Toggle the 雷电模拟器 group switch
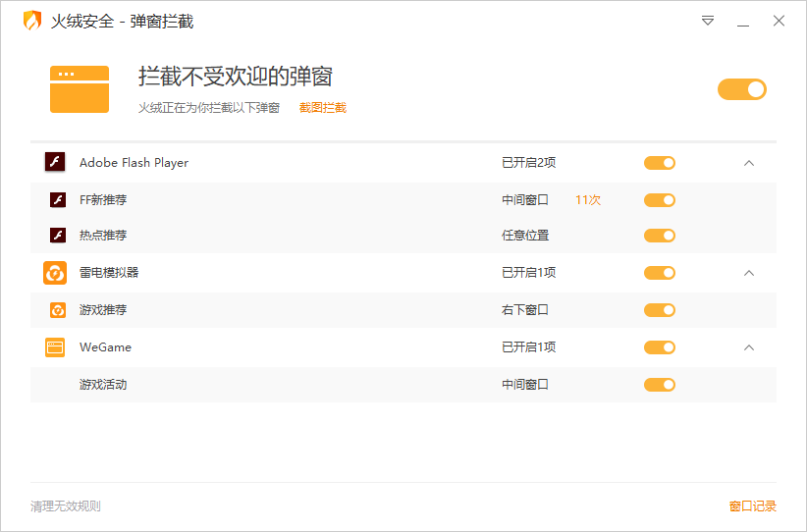This screenshot has width=807, height=532. click(660, 273)
